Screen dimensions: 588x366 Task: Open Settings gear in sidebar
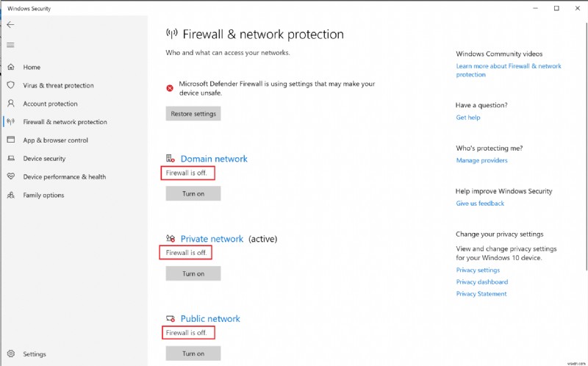(x=10, y=354)
